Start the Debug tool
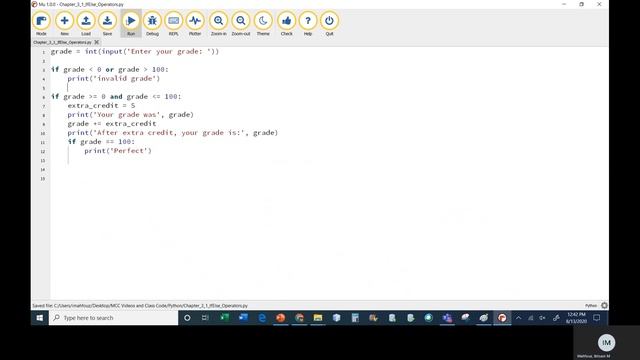Viewport: 640px width, 360px height. pyautogui.click(x=152, y=24)
